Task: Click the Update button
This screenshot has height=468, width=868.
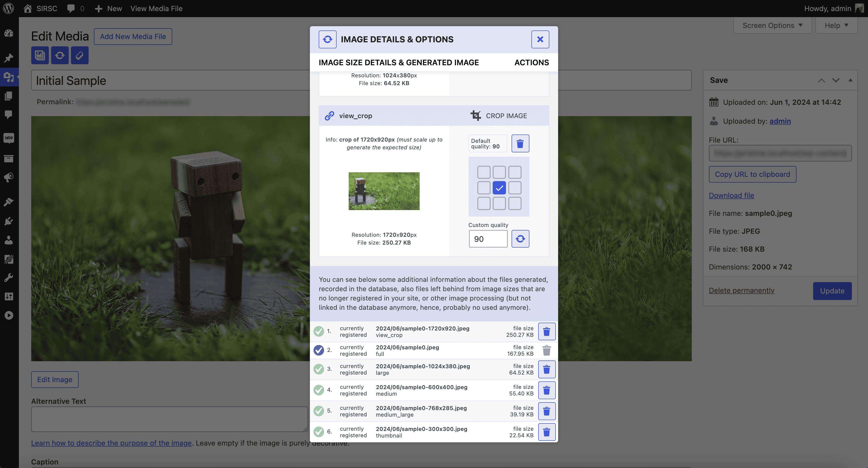Action: 832,291
